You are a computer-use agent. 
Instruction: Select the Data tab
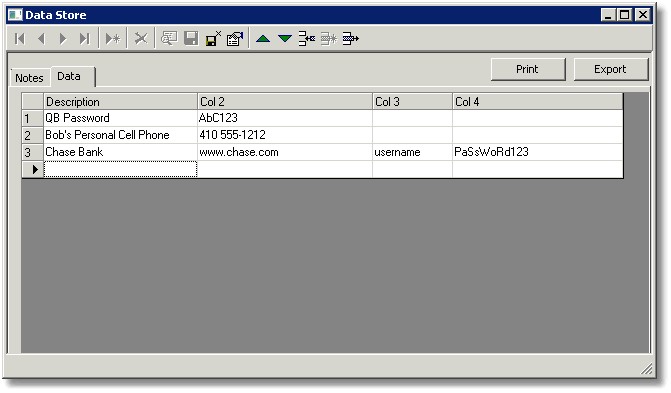coord(69,76)
